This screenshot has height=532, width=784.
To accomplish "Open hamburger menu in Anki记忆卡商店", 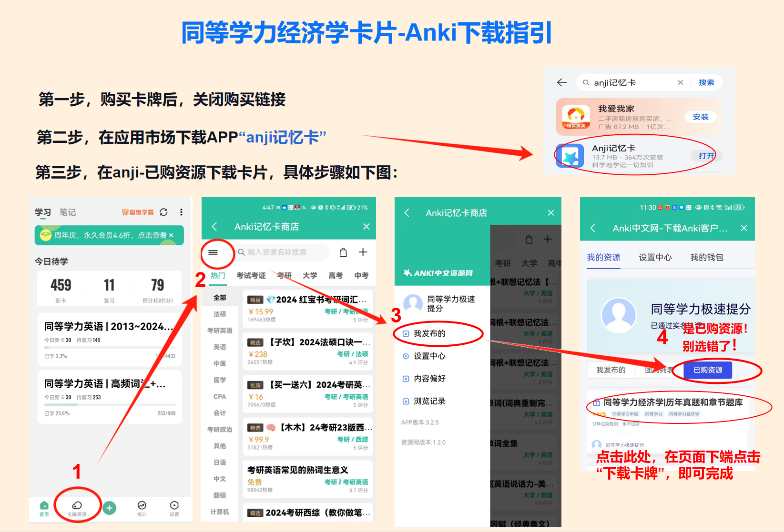I will click(213, 252).
